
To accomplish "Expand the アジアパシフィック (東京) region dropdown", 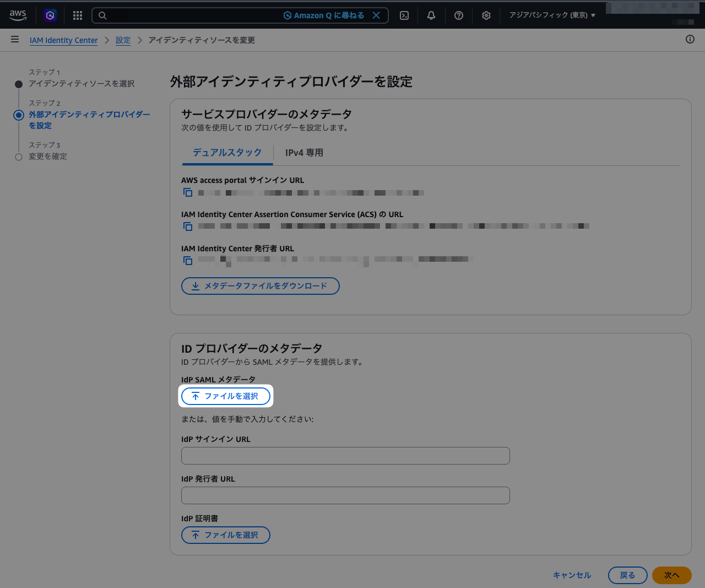I will click(x=552, y=15).
